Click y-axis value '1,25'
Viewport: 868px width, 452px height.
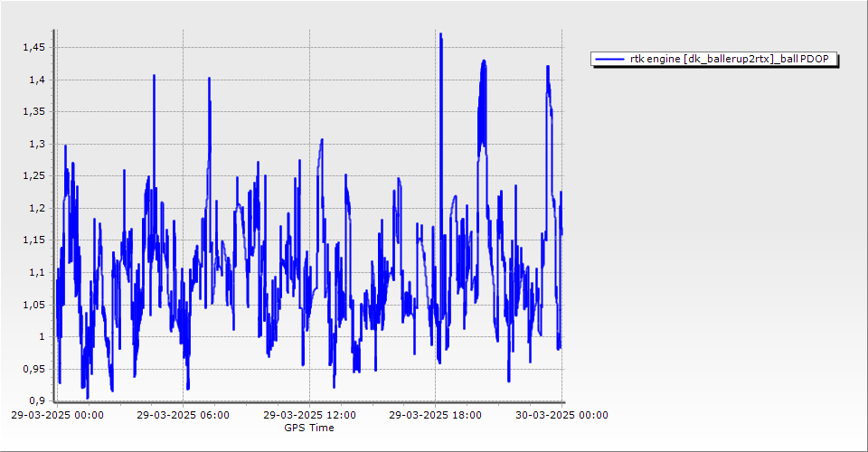33,176
